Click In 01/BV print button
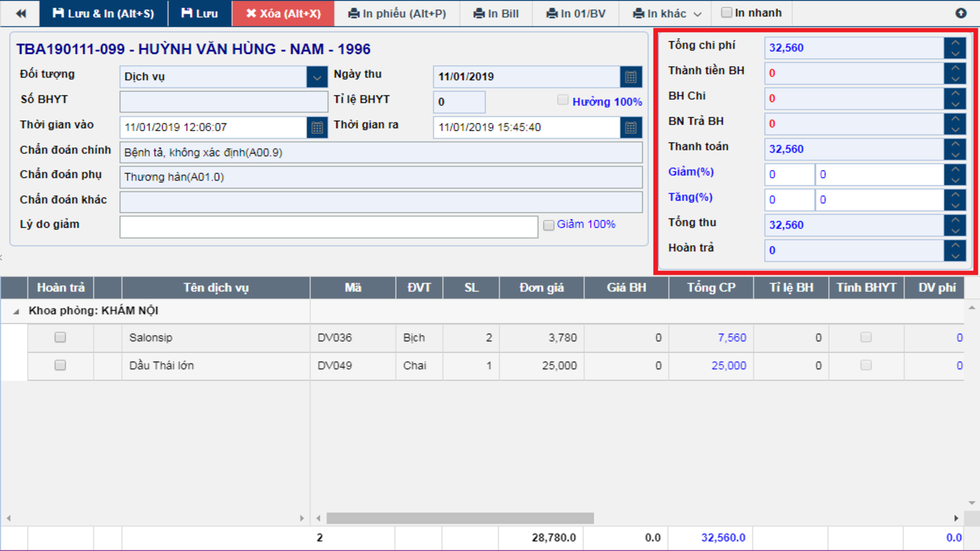980x551 pixels. (576, 14)
